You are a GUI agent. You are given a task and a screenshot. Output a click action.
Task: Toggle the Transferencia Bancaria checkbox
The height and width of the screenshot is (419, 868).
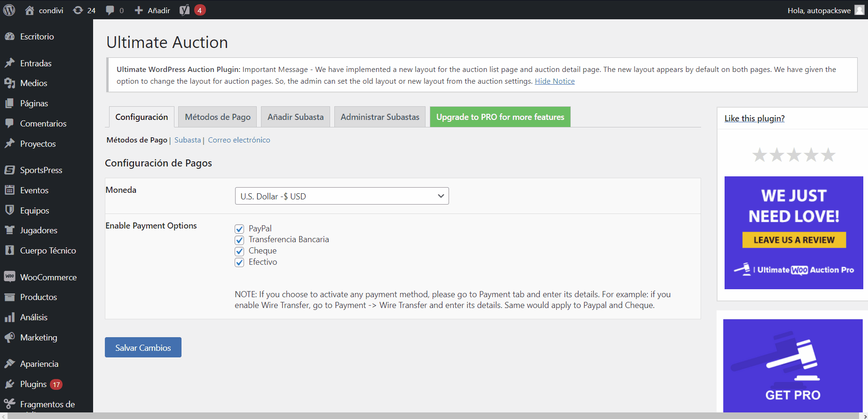[x=239, y=240]
